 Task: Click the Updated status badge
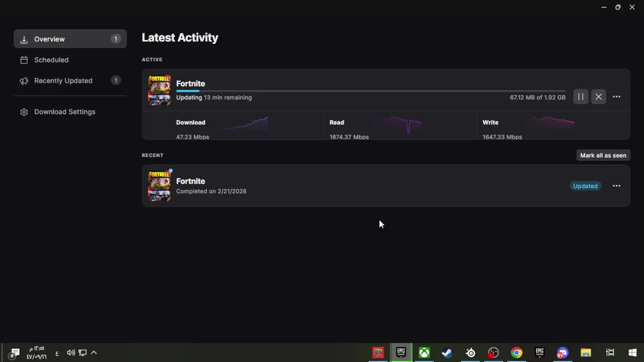pos(585,186)
